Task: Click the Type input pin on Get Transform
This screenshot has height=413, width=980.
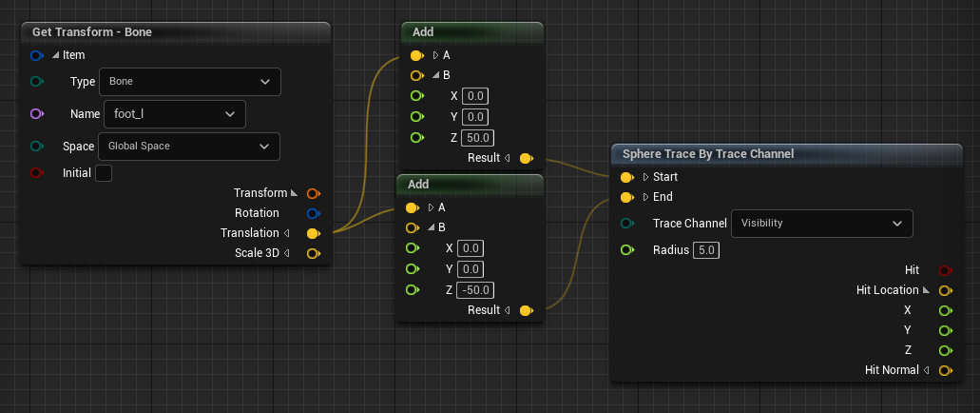Action: pos(36,81)
